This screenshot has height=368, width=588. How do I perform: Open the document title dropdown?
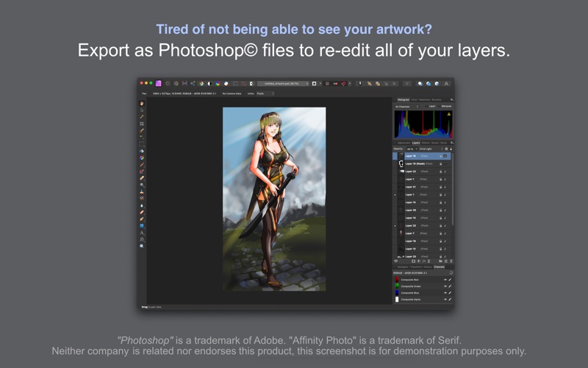coord(283,83)
